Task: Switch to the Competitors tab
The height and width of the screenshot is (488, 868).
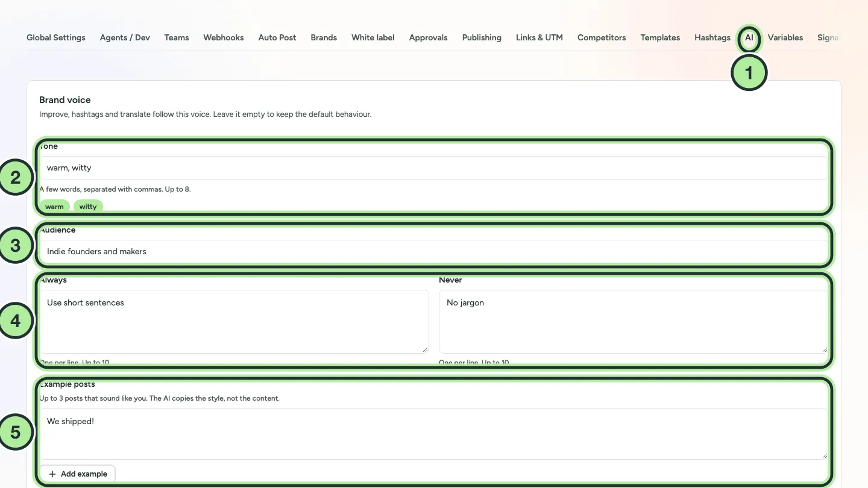Action: point(602,37)
